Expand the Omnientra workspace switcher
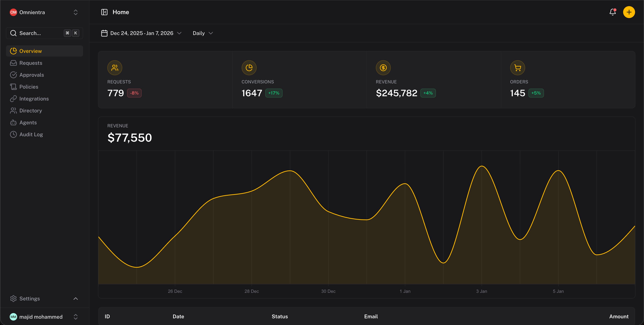This screenshot has height=325, width=644. [x=75, y=12]
